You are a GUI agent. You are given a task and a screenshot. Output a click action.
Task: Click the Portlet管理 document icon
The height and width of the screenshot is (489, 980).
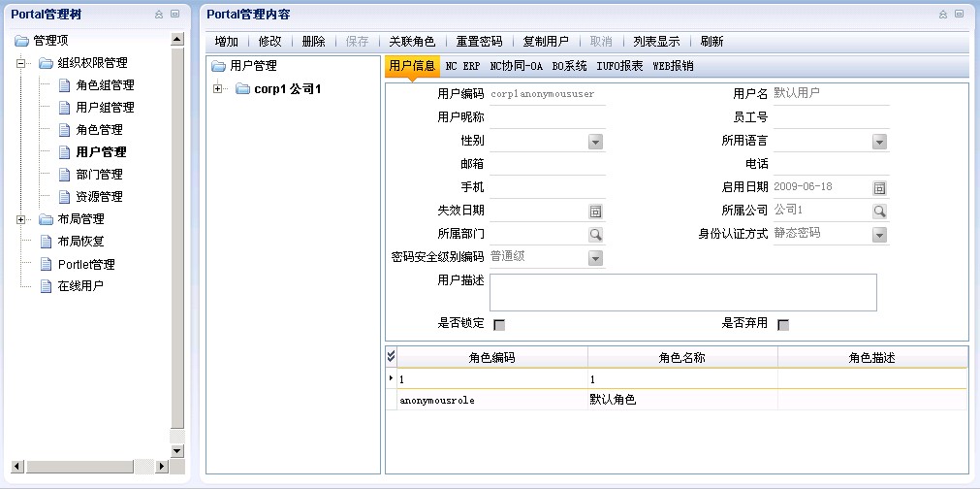[x=46, y=264]
